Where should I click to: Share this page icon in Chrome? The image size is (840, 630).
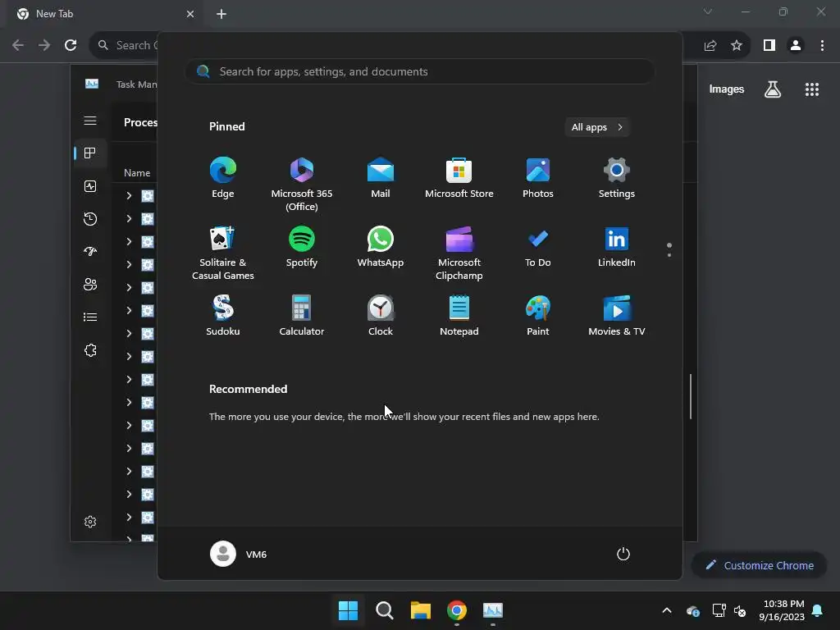click(710, 46)
